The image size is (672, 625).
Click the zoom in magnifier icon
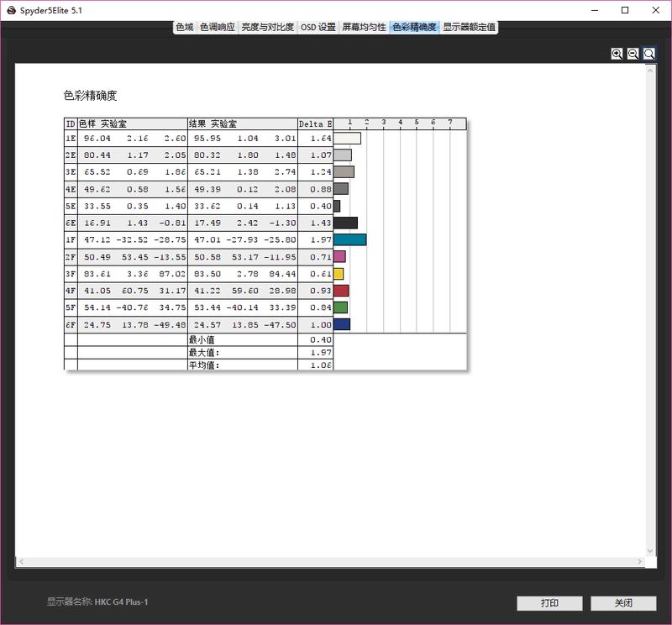pyautogui.click(x=617, y=54)
